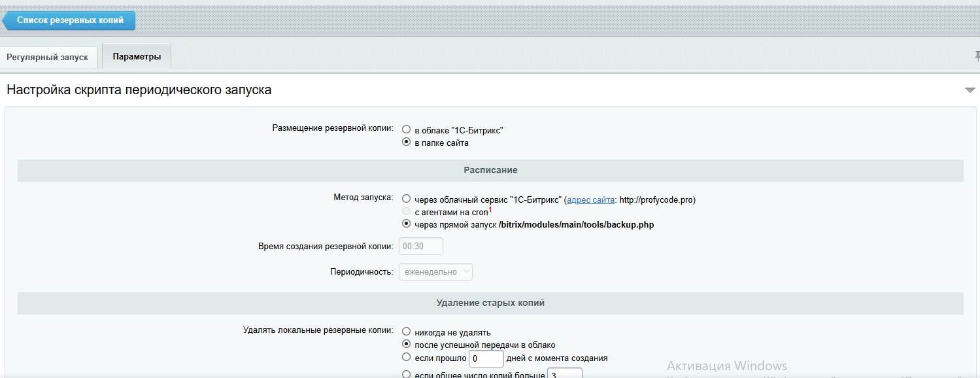Open the Параметры tab
The image size is (980, 378).
136,56
